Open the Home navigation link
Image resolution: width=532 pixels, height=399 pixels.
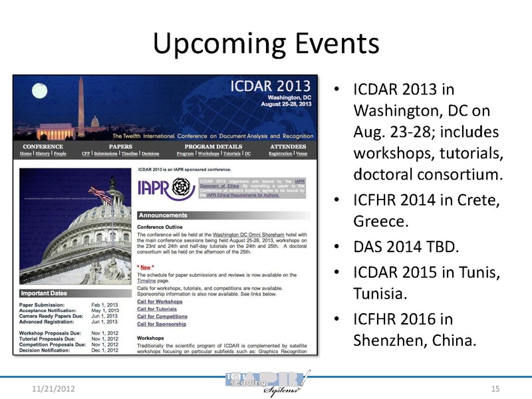pos(26,154)
